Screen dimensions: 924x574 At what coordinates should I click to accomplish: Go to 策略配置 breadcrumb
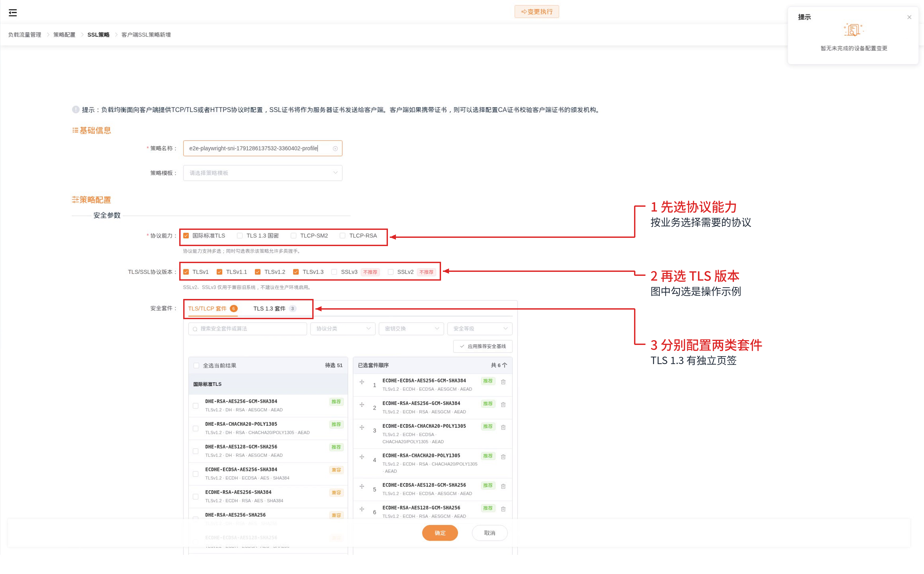(64, 35)
